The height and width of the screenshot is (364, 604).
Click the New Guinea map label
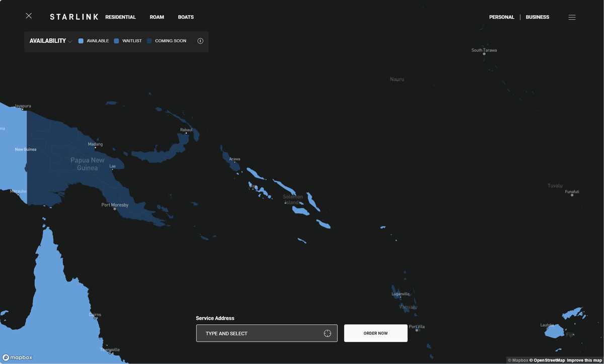pyautogui.click(x=26, y=149)
